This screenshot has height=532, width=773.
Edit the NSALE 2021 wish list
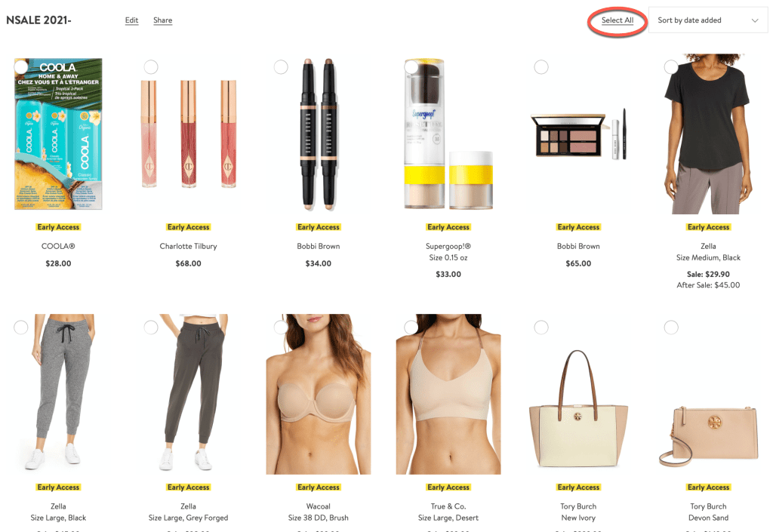click(131, 20)
